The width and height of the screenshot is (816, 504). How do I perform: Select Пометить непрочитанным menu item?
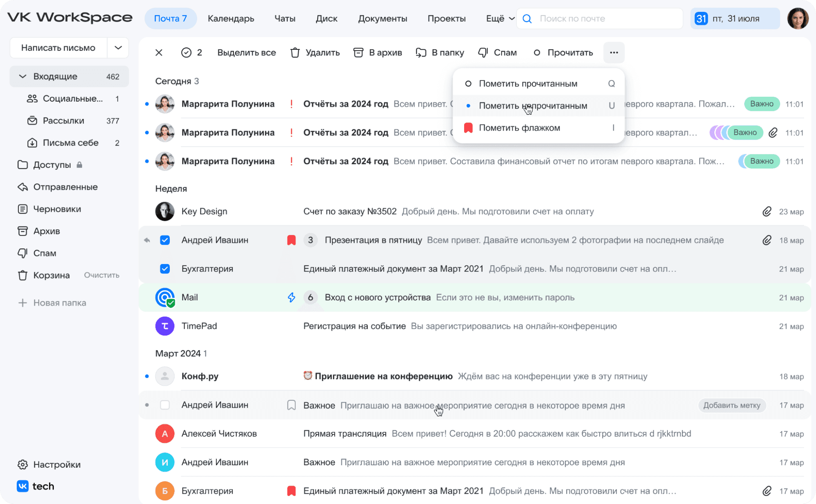coord(539,106)
